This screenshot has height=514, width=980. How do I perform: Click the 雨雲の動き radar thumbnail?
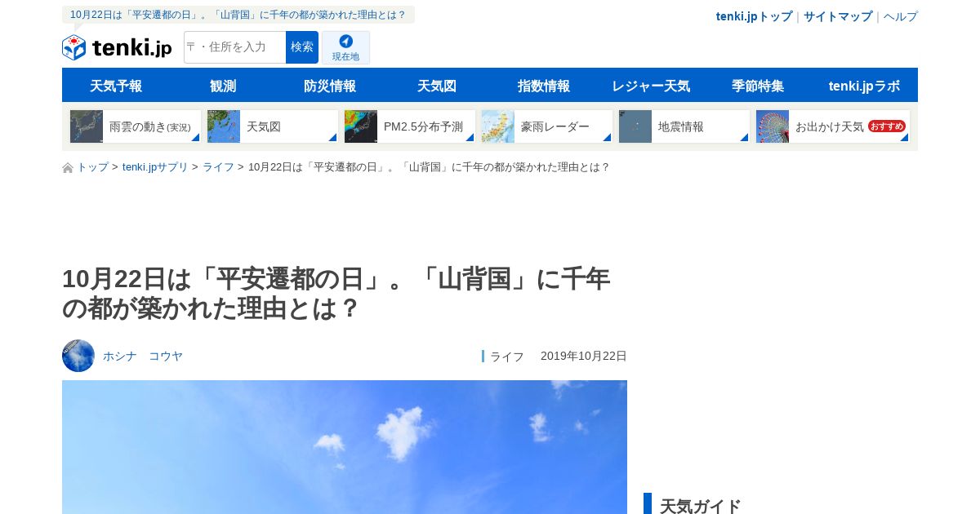[x=87, y=126]
